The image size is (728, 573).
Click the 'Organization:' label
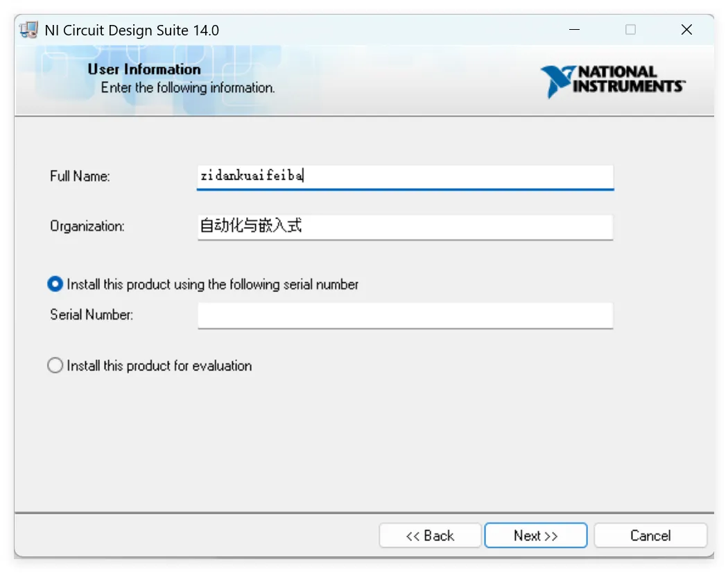87,226
